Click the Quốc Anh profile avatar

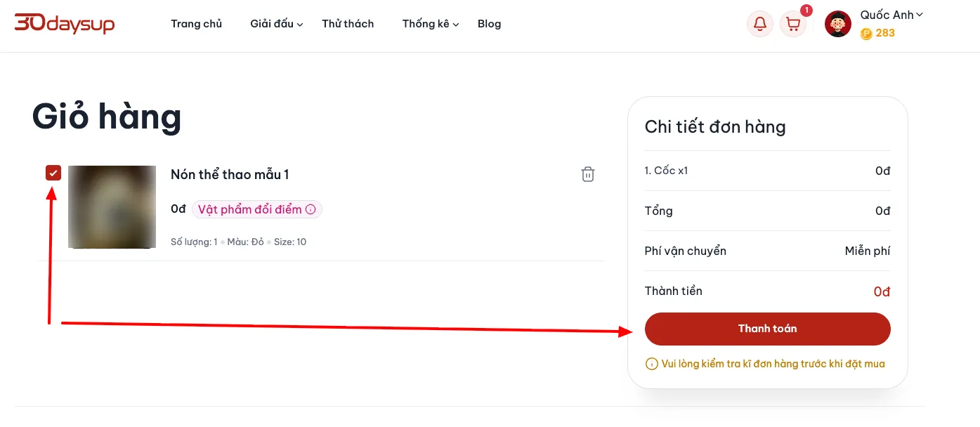click(838, 24)
